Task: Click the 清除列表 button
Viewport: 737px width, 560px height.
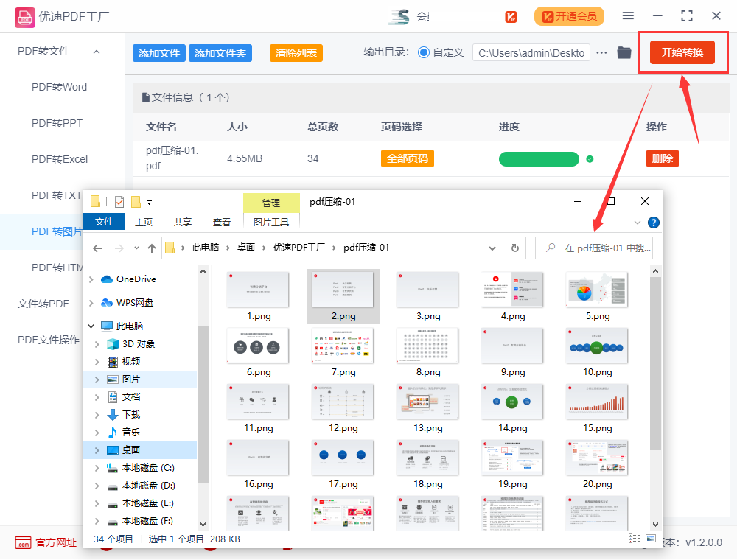Action: coord(296,52)
